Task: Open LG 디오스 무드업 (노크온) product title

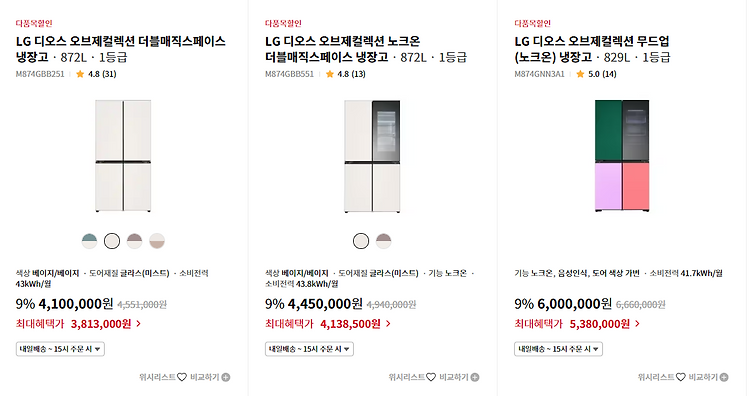Action: point(592,49)
